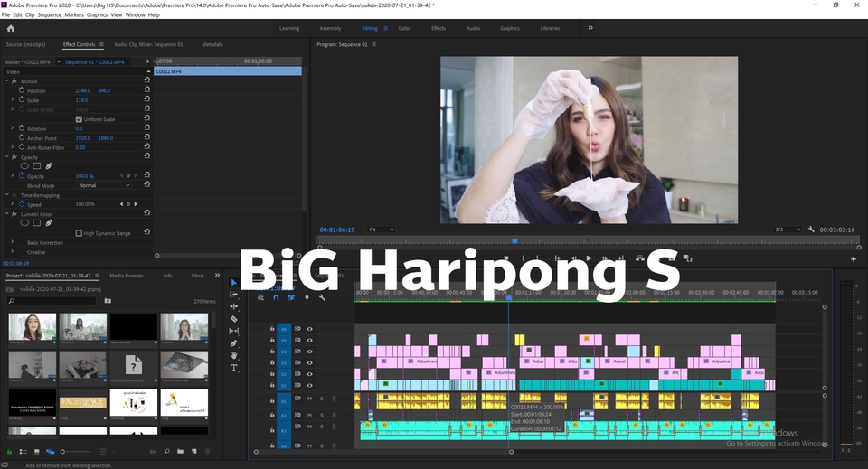Select the Pen tool in the tools panel

(x=234, y=343)
